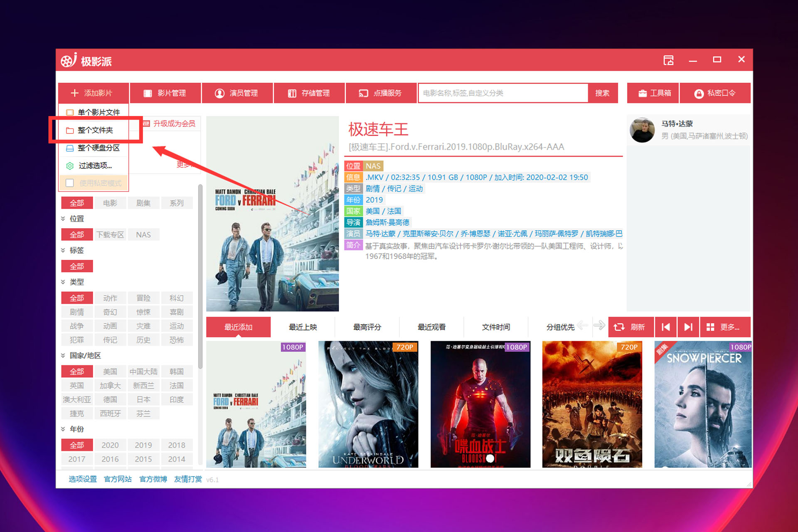Click the right arrow next to sort tabs

(599, 325)
